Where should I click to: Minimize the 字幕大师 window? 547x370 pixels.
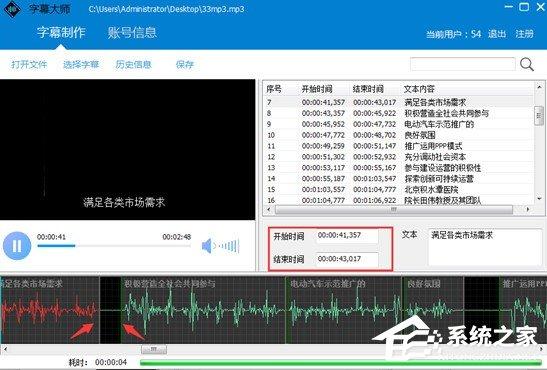509,7
